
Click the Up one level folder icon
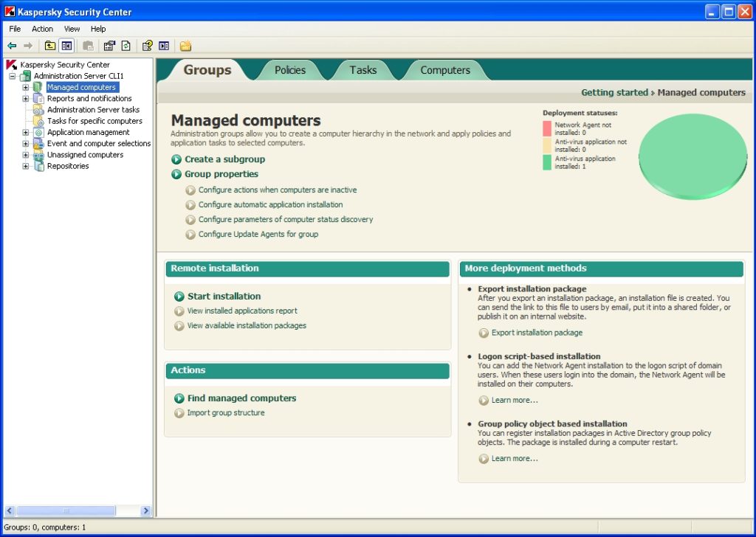[50, 46]
